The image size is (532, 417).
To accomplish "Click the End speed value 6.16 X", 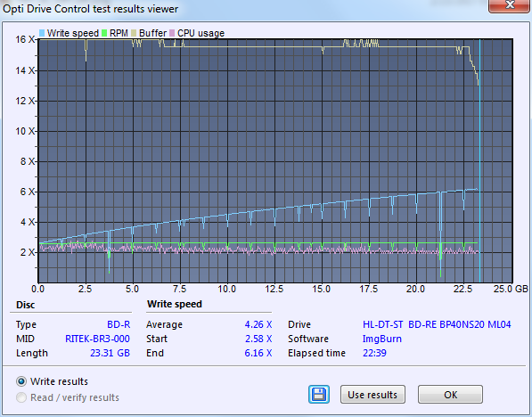I will click(258, 353).
